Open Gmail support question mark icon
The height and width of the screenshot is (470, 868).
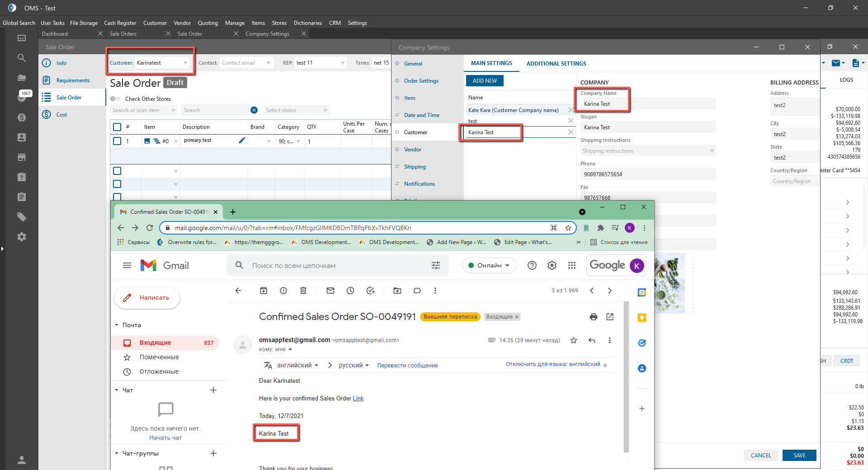[532, 265]
